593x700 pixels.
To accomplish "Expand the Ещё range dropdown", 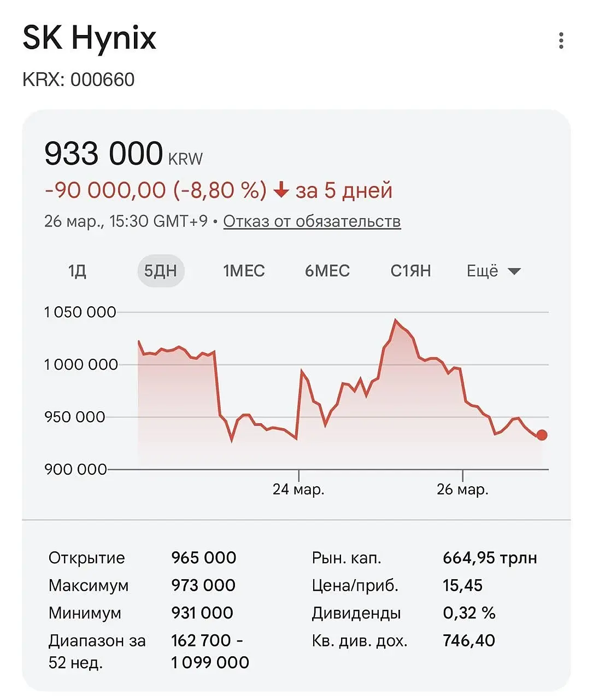I will [493, 271].
